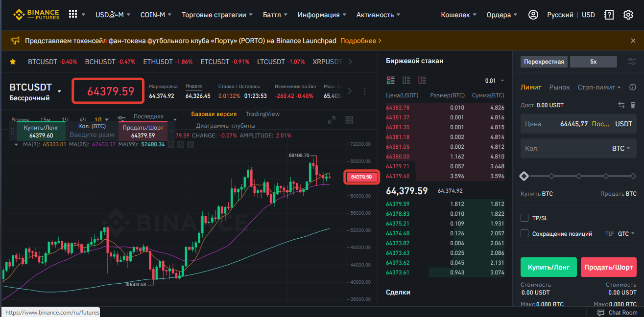The width and height of the screenshot is (644, 317).
Task: Open the Активность menu
Action: pos(379,15)
